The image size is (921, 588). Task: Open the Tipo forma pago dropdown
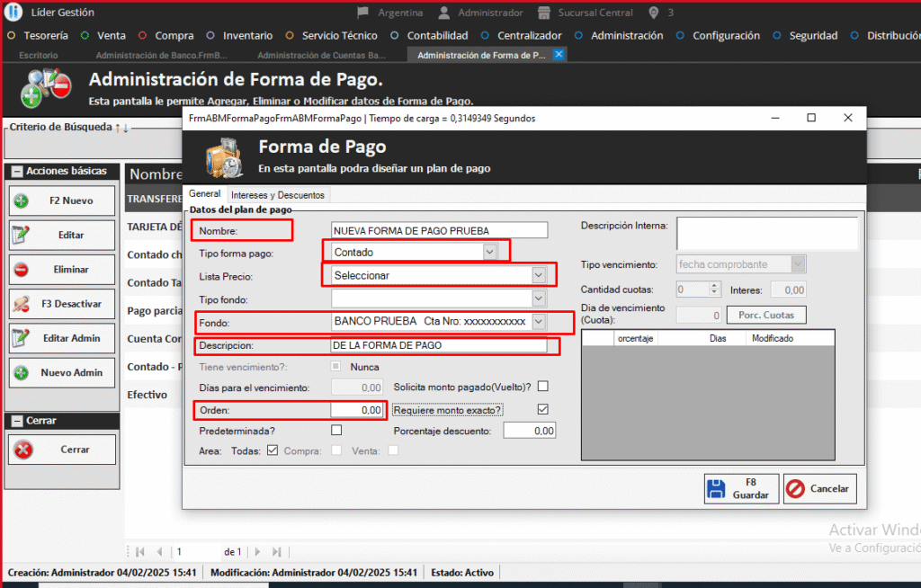point(489,253)
